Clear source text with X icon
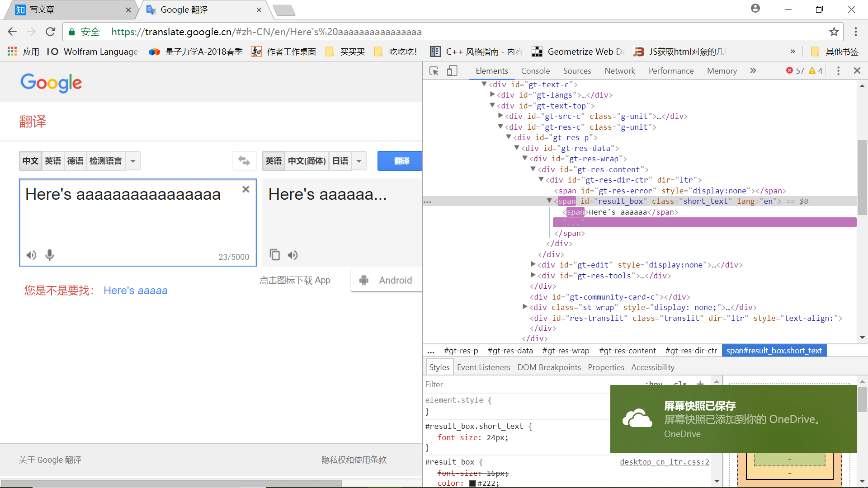 (246, 189)
